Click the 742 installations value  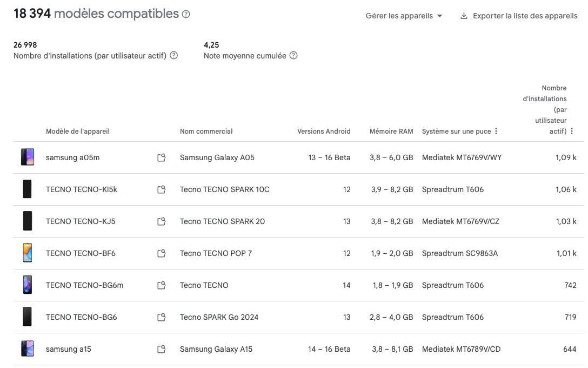570,285
